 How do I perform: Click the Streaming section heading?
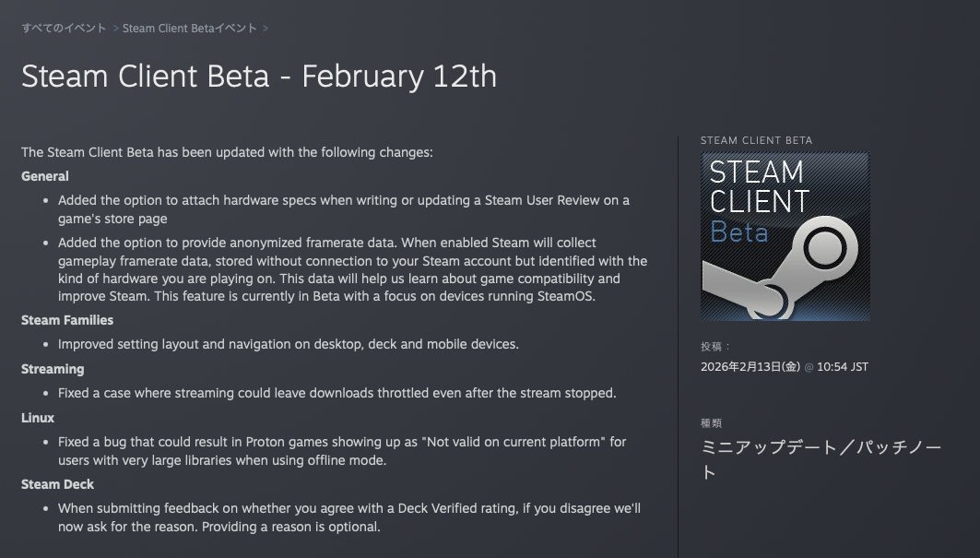[x=53, y=369]
